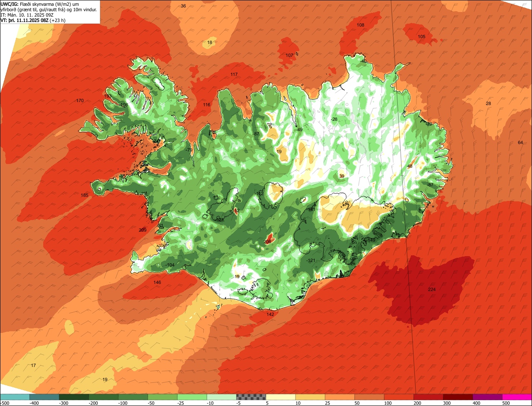
Task: Click the '-49' value in north Iceland
Action: (299, 130)
